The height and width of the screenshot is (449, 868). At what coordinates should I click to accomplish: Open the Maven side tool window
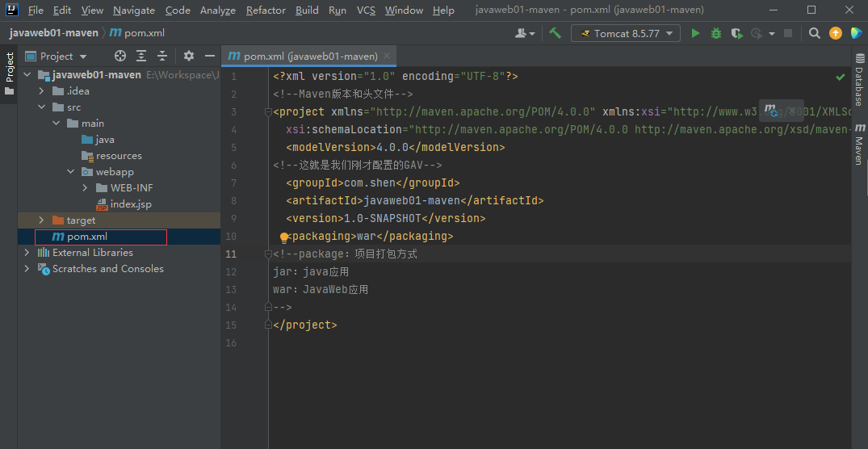[859, 144]
